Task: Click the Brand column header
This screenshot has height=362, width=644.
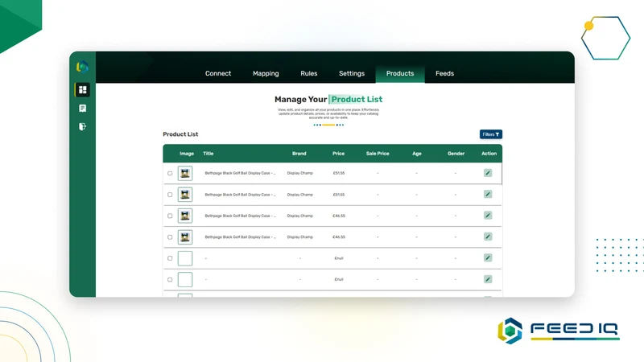Action: 299,154
